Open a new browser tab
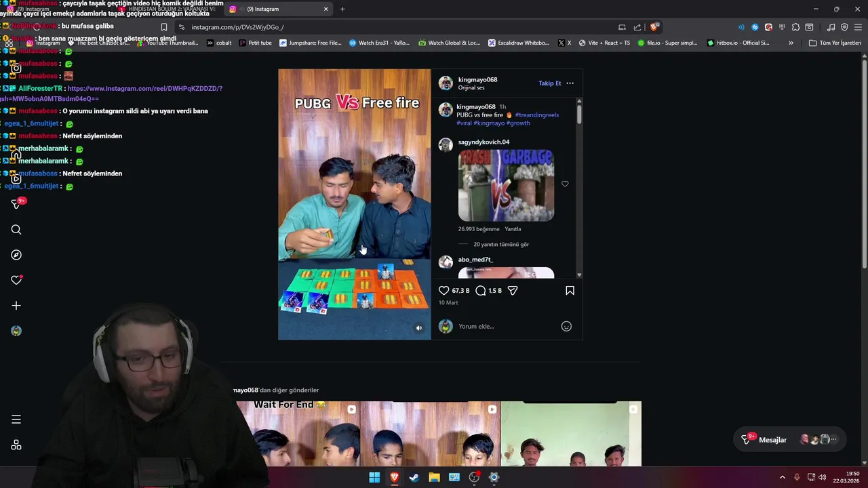Screen dimensions: 868x488 (342, 9)
